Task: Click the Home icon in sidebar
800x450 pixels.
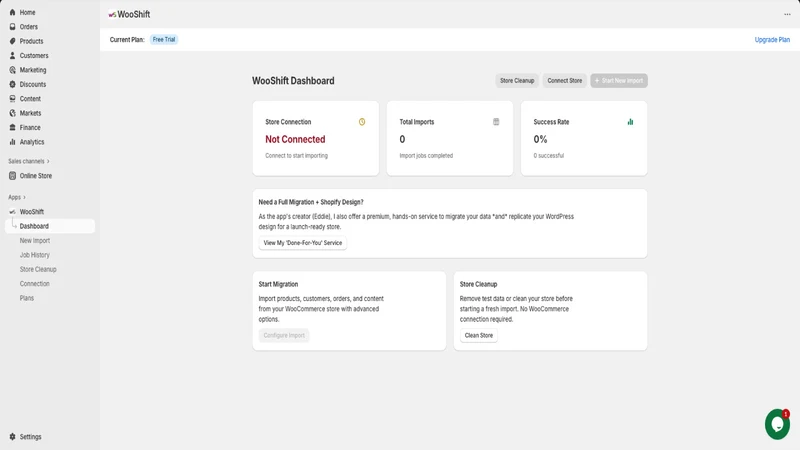Action: click(x=12, y=12)
